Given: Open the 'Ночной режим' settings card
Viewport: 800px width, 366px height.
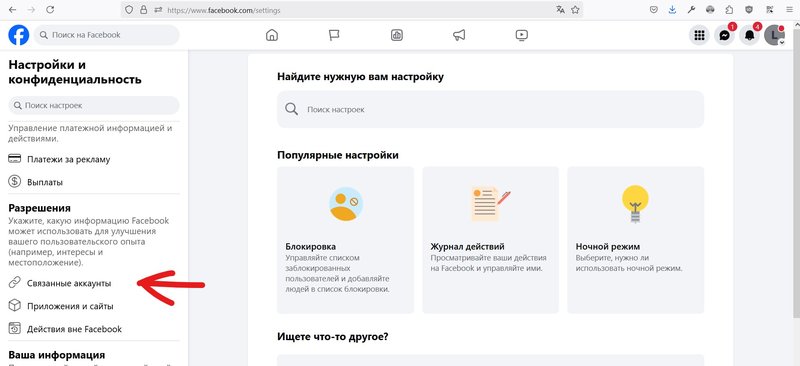Looking at the screenshot, I should click(x=636, y=240).
